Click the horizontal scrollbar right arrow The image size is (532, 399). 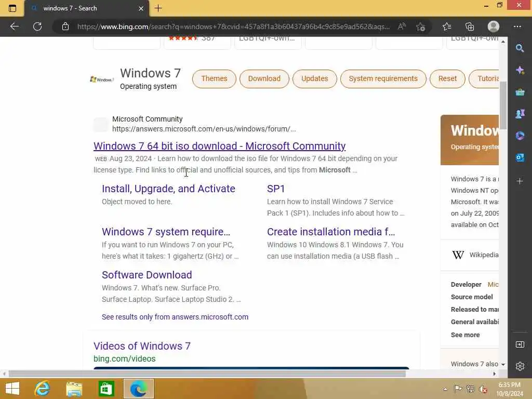pos(495,374)
